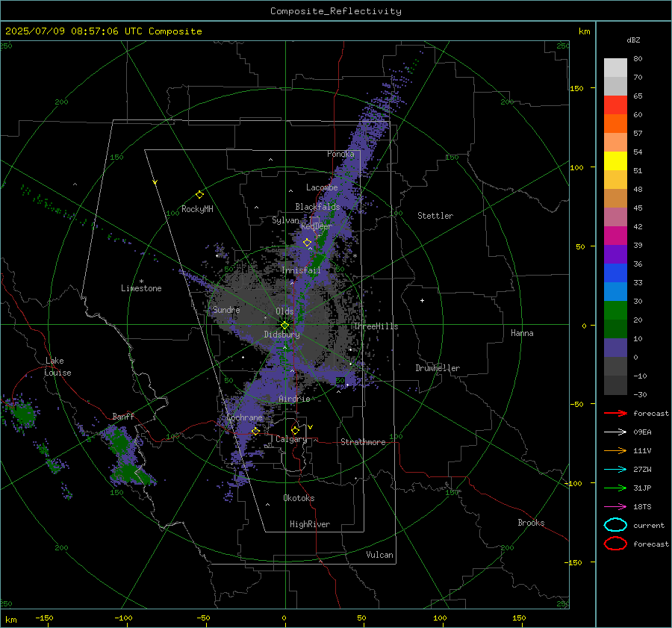Click the Okotoks label
The image size is (672, 628).
tap(299, 498)
